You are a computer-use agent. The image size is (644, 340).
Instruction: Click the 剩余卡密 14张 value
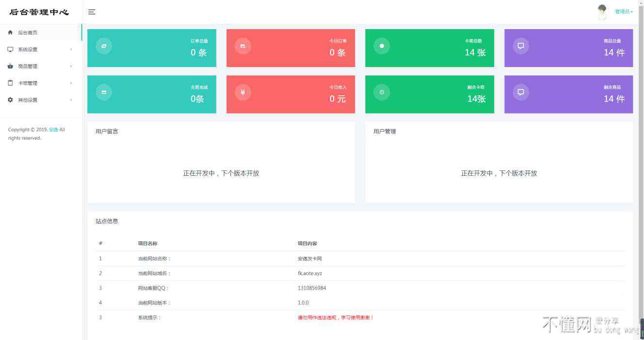click(x=477, y=99)
